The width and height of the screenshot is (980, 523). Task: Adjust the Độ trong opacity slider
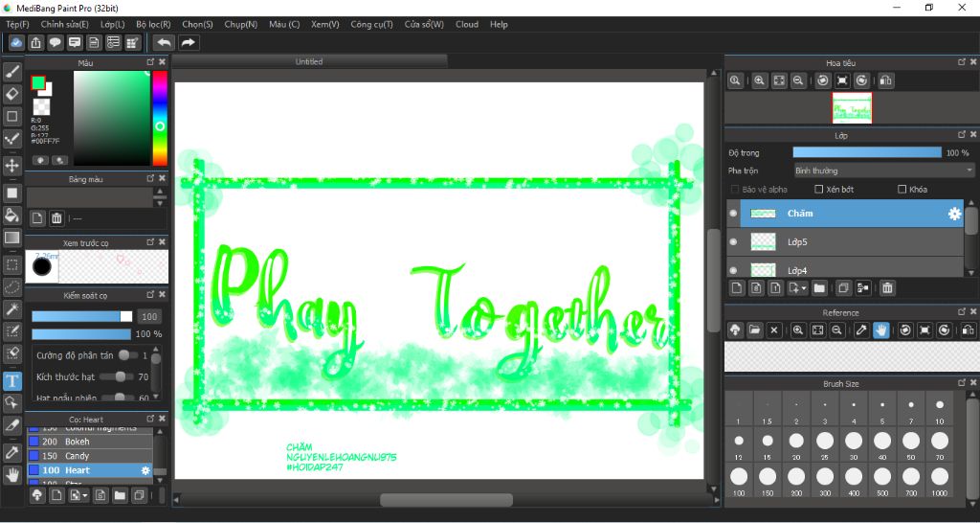click(867, 152)
